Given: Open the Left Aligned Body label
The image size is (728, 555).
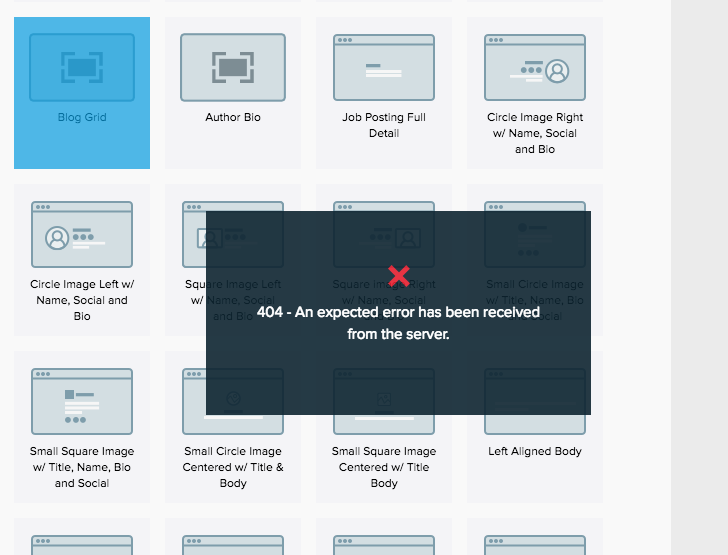Looking at the screenshot, I should (x=535, y=451).
